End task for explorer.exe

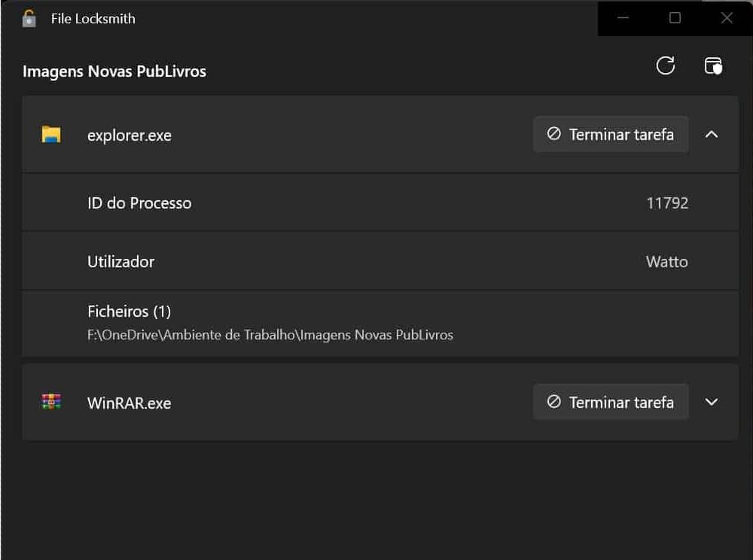click(x=611, y=135)
